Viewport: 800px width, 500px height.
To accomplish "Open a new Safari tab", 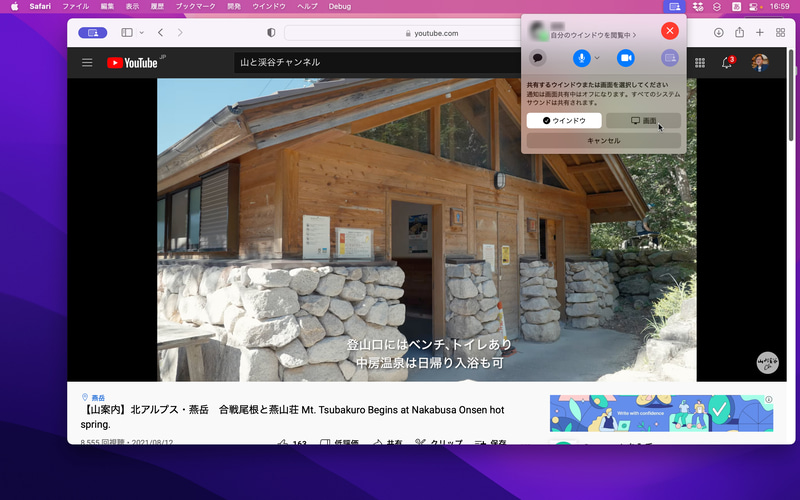I will coord(760,33).
